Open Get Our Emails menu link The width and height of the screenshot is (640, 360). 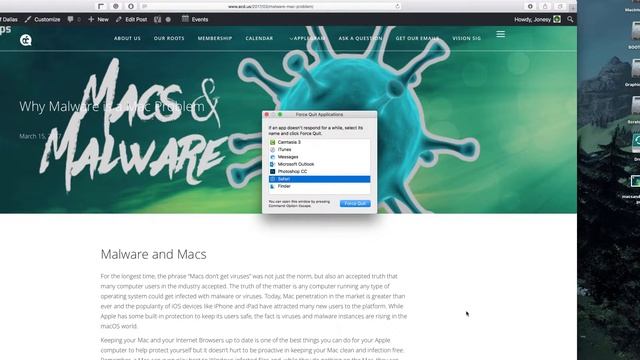tap(417, 38)
